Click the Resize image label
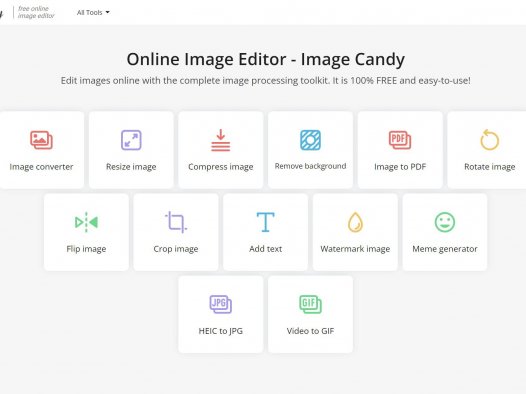 coord(131,167)
